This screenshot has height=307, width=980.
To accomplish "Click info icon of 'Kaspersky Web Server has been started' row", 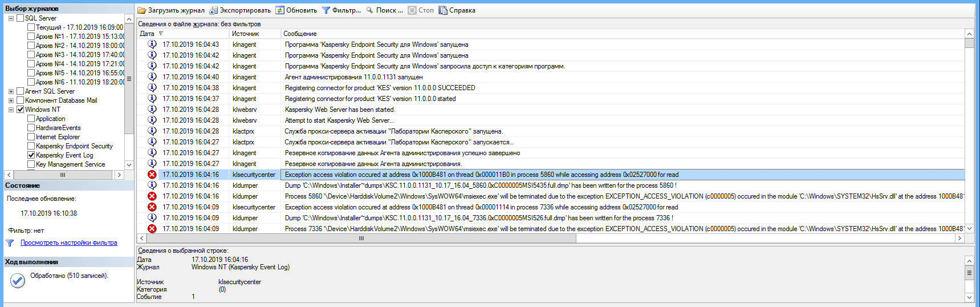I will [x=152, y=109].
